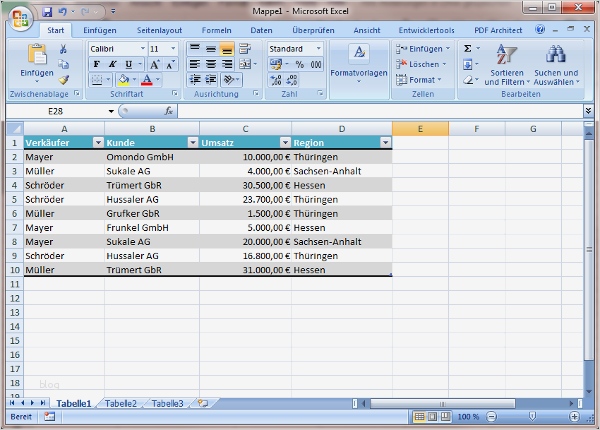Center text horizontally

pyautogui.click(x=211, y=64)
